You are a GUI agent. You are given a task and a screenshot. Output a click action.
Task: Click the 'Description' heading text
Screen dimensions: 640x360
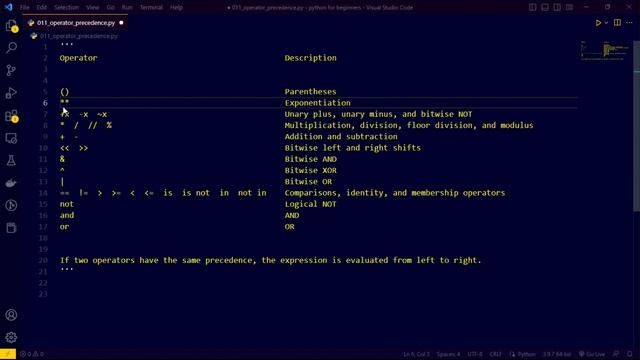point(310,58)
